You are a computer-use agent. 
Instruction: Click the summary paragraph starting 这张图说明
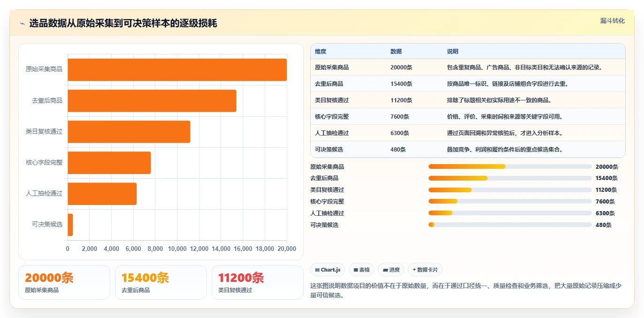pos(466,290)
